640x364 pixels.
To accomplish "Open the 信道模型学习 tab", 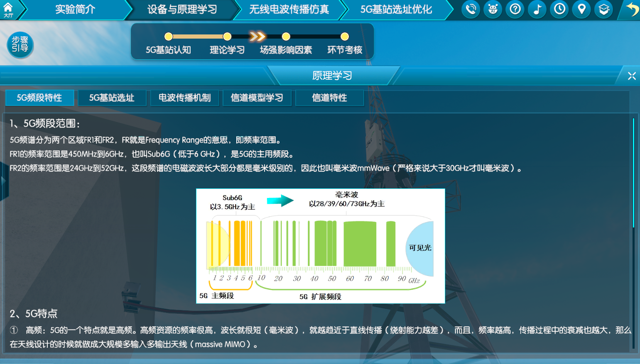I will click(x=257, y=98).
